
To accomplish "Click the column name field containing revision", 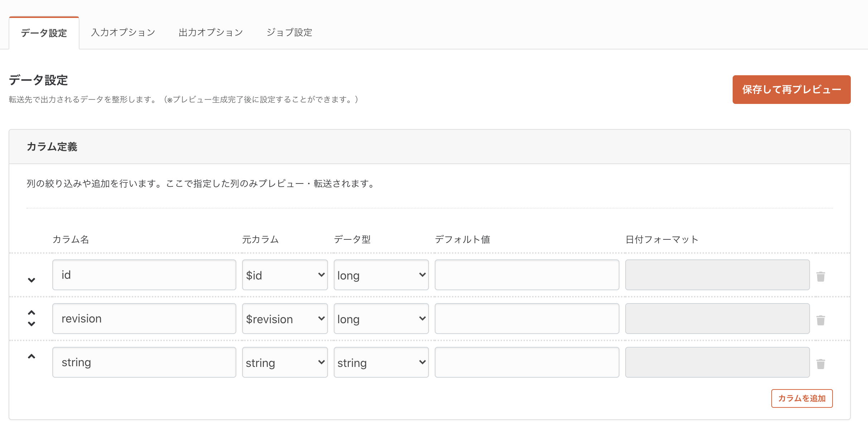I will click(x=144, y=319).
